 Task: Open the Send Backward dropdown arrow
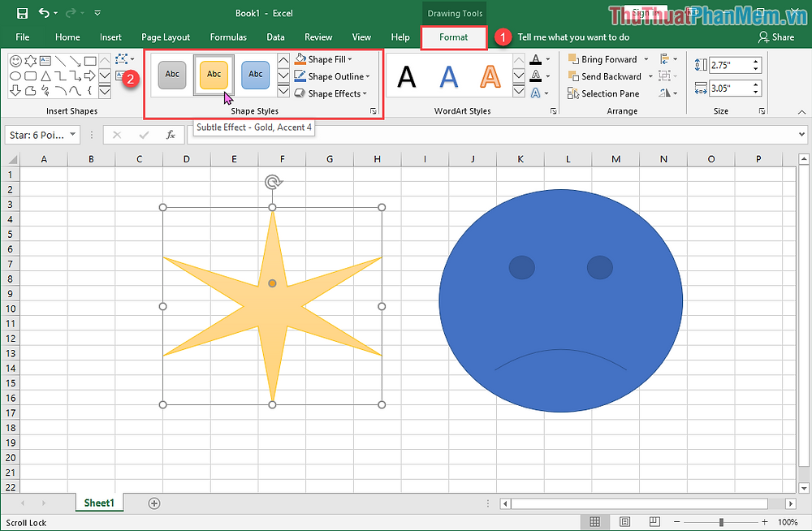[650, 76]
